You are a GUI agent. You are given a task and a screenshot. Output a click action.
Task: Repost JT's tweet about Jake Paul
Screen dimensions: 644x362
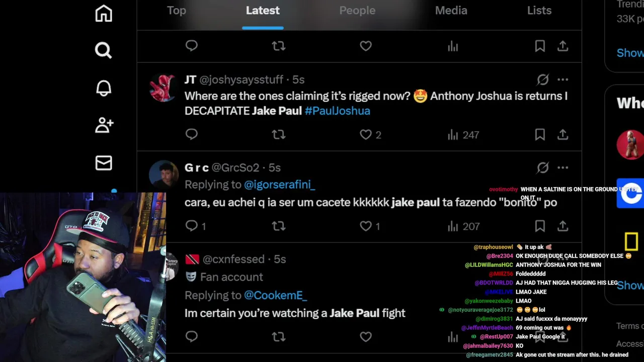(278, 135)
